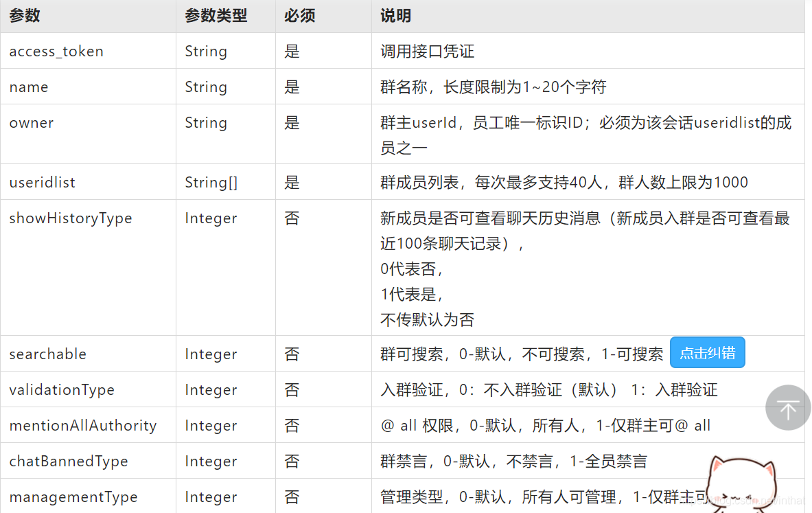Click the useridlist parameter name
The height and width of the screenshot is (513, 812).
pos(42,183)
